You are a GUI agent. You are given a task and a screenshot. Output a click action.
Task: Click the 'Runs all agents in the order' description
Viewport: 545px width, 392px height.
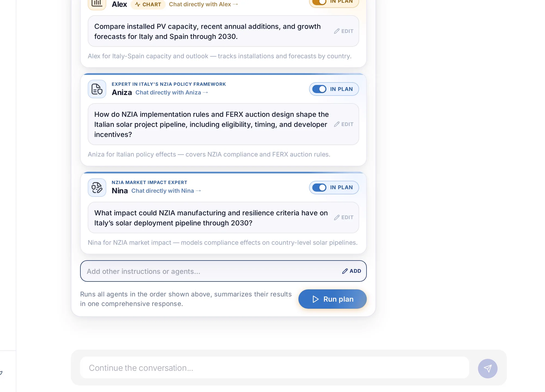coord(186,299)
